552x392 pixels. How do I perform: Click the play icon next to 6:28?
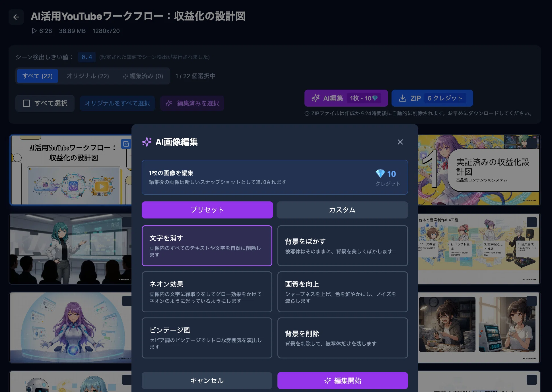click(34, 31)
